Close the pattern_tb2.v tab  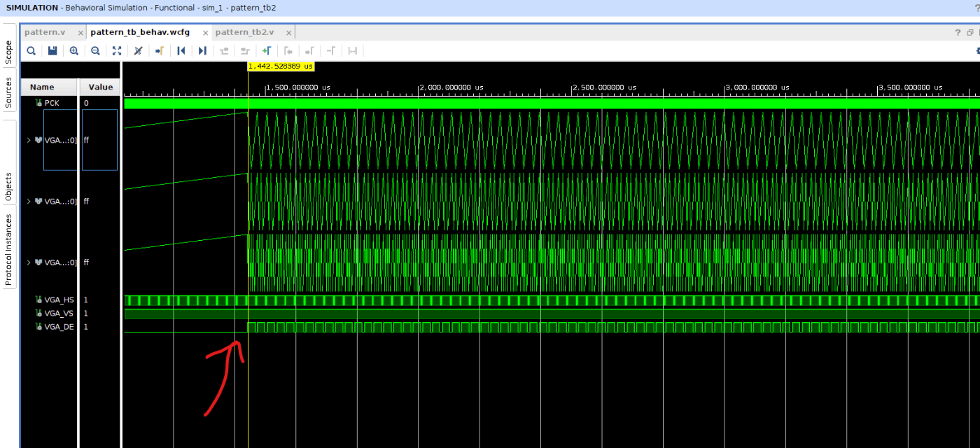[x=289, y=33]
